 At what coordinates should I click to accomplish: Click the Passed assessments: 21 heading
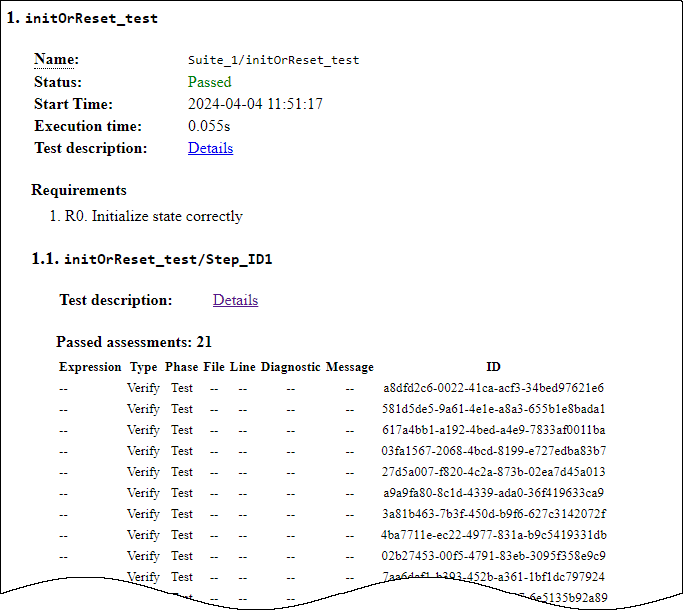(134, 342)
